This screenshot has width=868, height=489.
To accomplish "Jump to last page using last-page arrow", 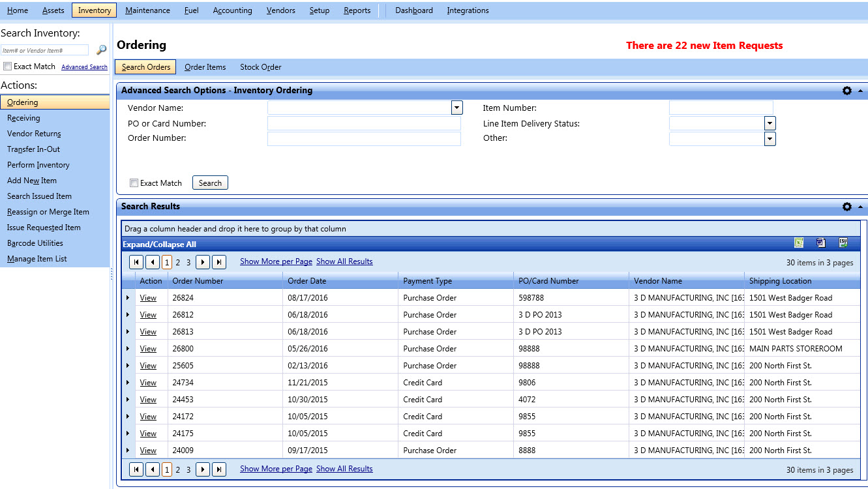I will click(x=219, y=261).
